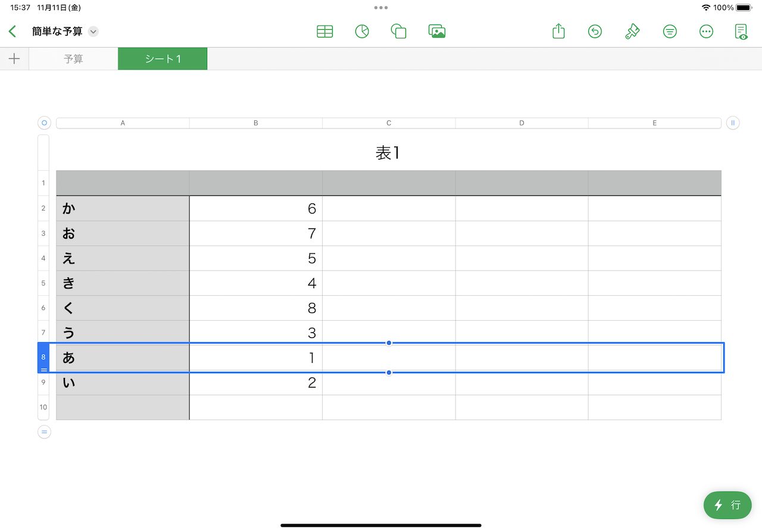Viewport: 762px width, 532px height.
Task: Open the shapes insert menu
Action: (x=399, y=32)
